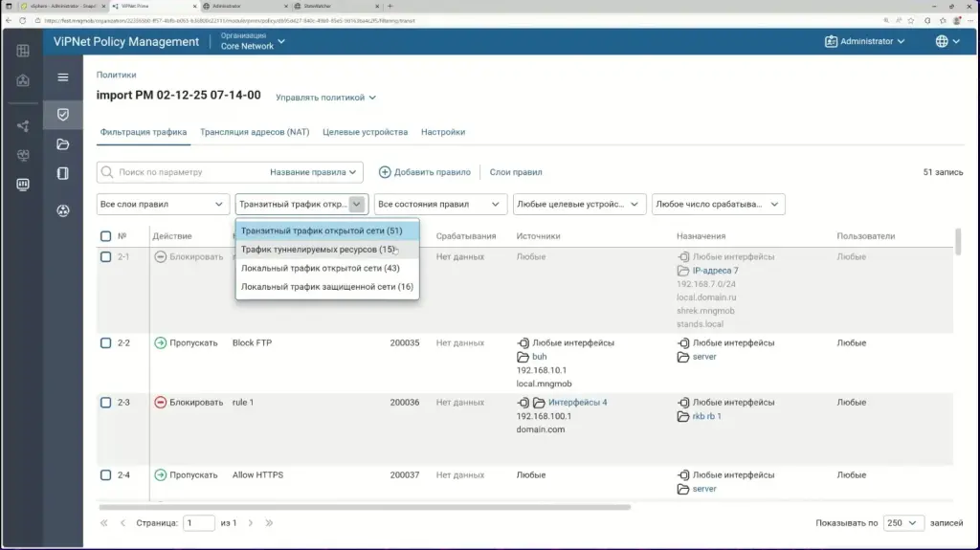Open the network topology icon in the left rail

point(23,126)
